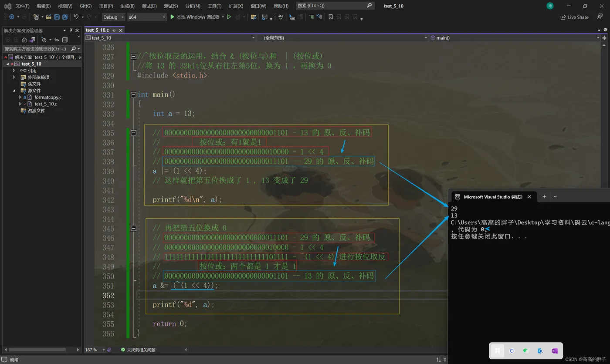Image resolution: width=610 pixels, height=364 pixels.
Task: Collapse the comment block at line 327
Action: tap(133, 56)
